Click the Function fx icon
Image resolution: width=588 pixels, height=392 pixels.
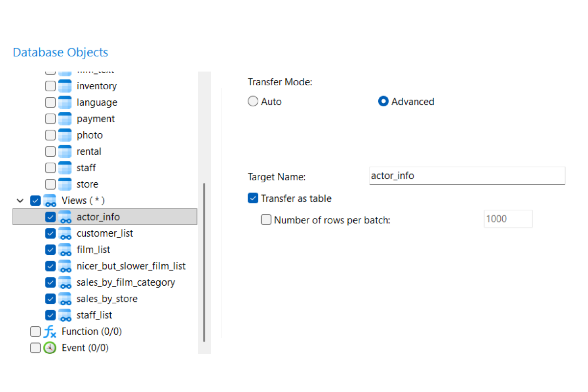tap(50, 331)
